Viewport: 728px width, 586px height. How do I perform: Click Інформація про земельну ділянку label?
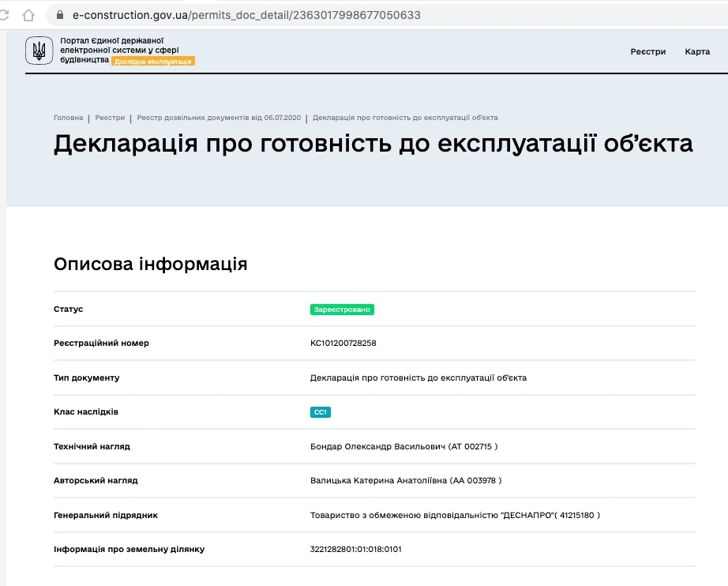(129, 550)
